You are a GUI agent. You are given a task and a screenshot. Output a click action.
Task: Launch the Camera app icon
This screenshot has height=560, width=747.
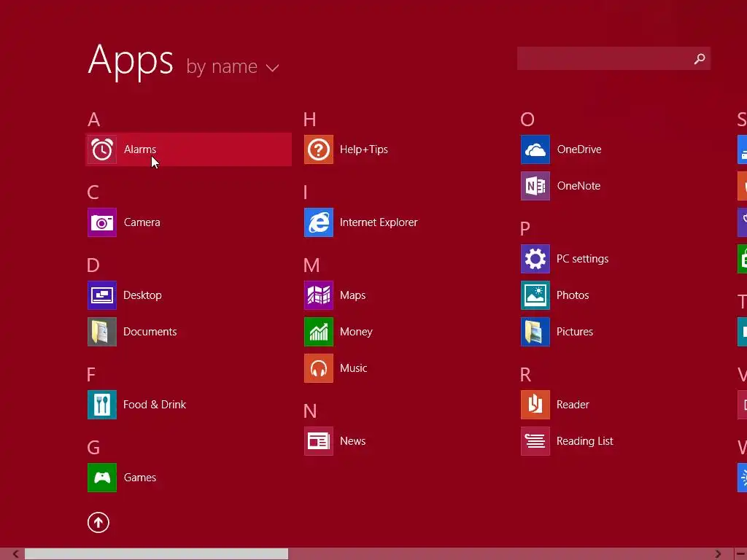102,222
